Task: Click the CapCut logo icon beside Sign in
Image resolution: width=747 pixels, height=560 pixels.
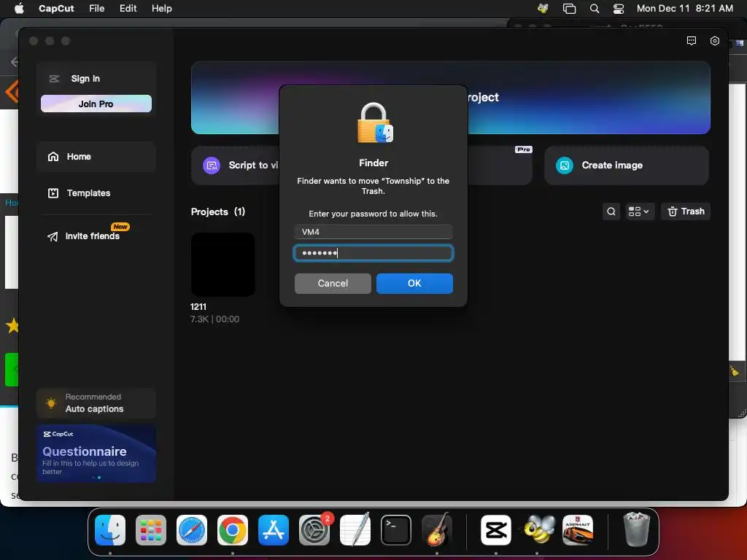Action: [x=54, y=79]
